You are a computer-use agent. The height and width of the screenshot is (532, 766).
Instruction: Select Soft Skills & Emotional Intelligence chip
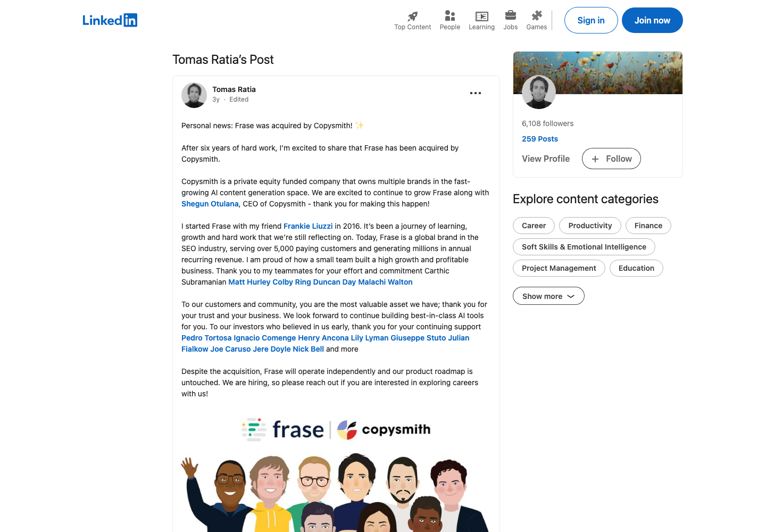584,247
